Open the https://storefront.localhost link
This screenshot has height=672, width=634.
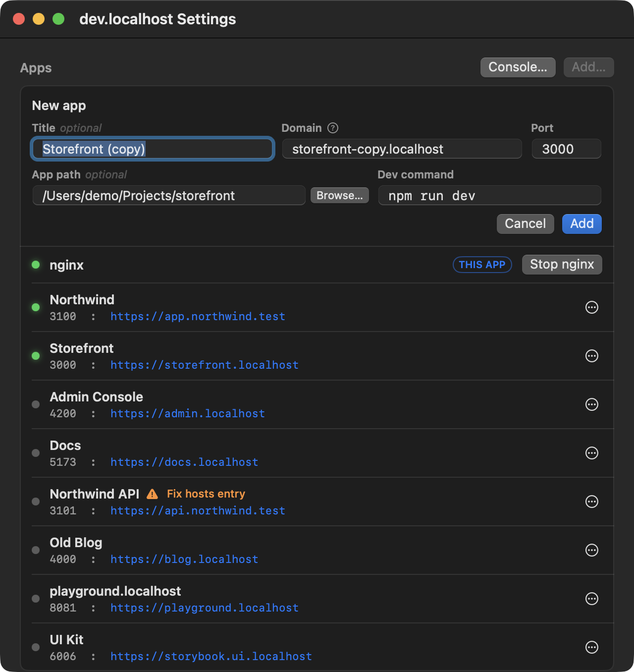coord(205,365)
